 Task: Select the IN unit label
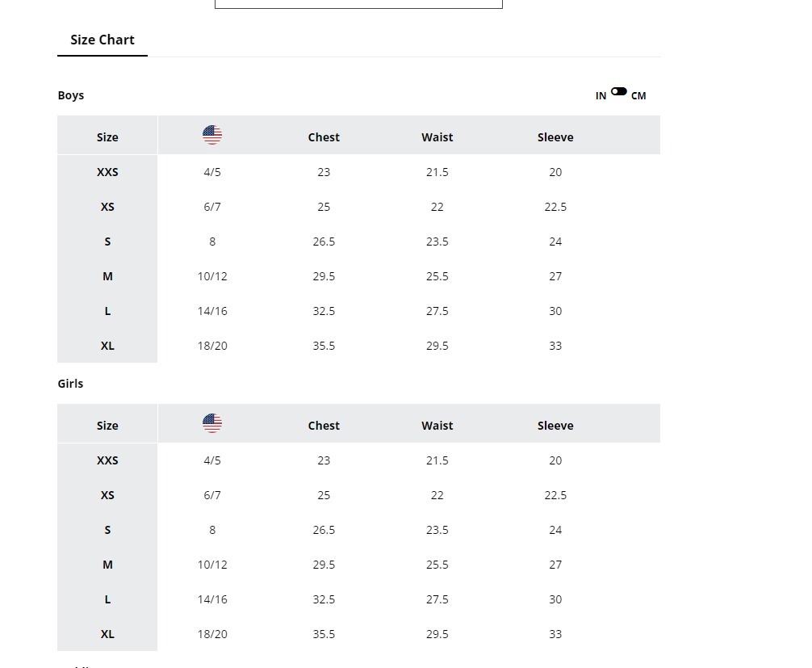pyautogui.click(x=601, y=96)
